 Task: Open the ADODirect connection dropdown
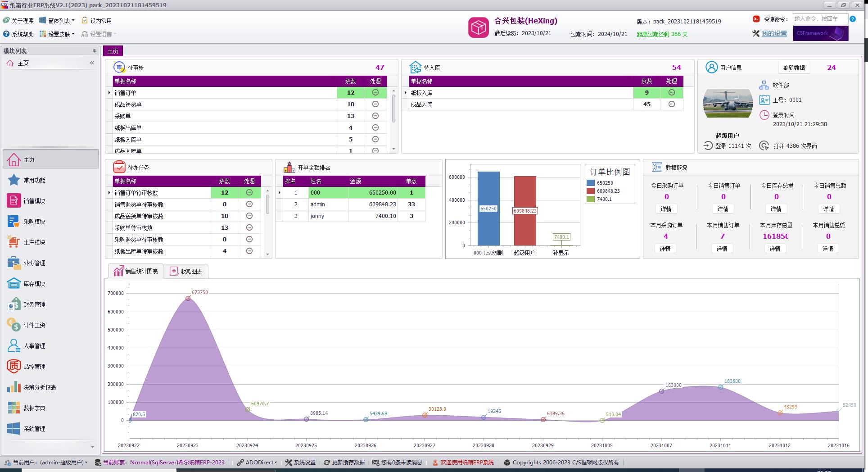point(257,462)
